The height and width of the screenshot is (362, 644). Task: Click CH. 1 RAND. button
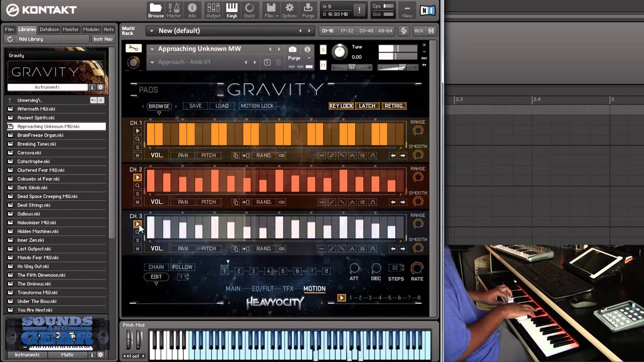tap(264, 155)
